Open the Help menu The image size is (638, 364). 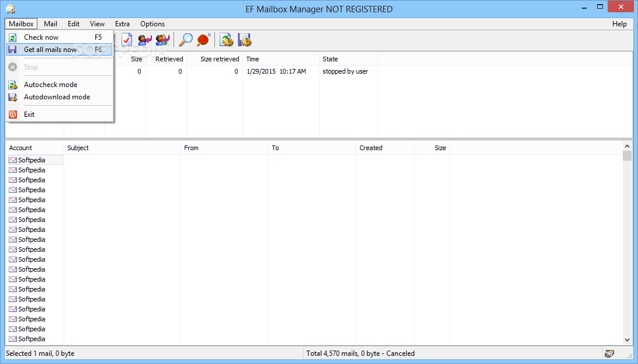point(619,24)
